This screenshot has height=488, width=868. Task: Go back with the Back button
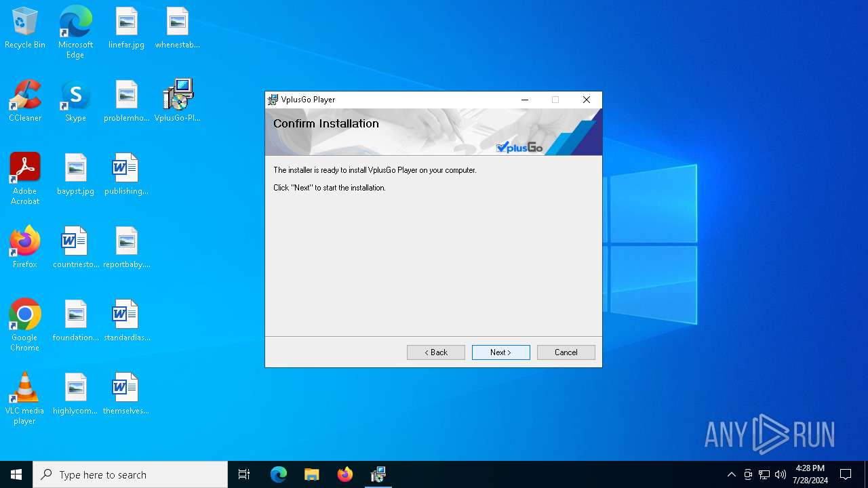pos(436,352)
